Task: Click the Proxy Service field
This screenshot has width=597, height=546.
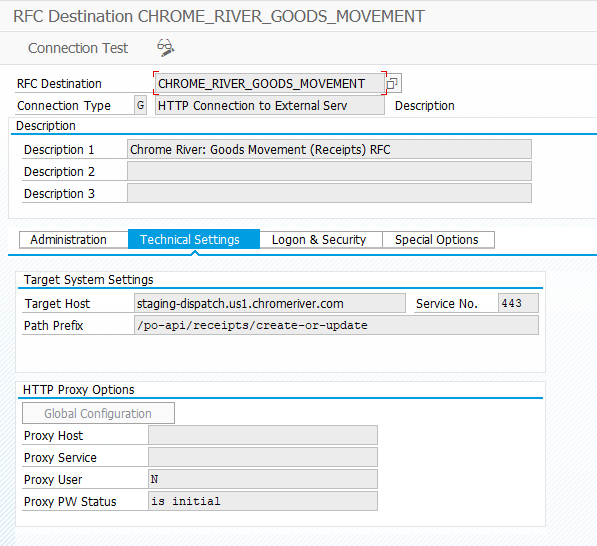Action: [x=263, y=457]
